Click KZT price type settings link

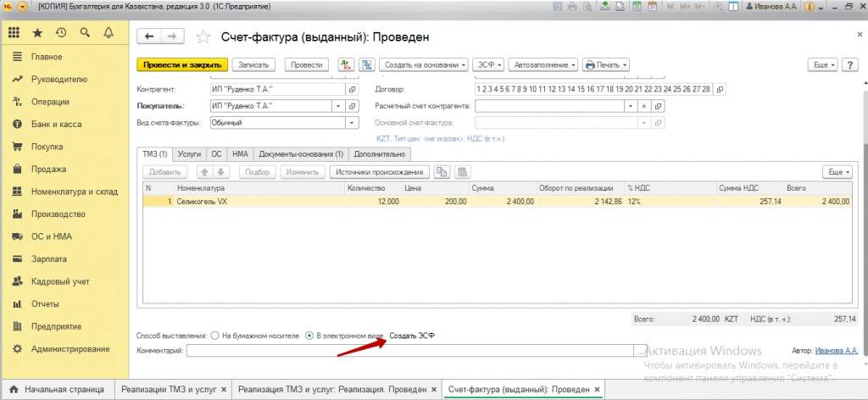pyautogui.click(x=440, y=138)
